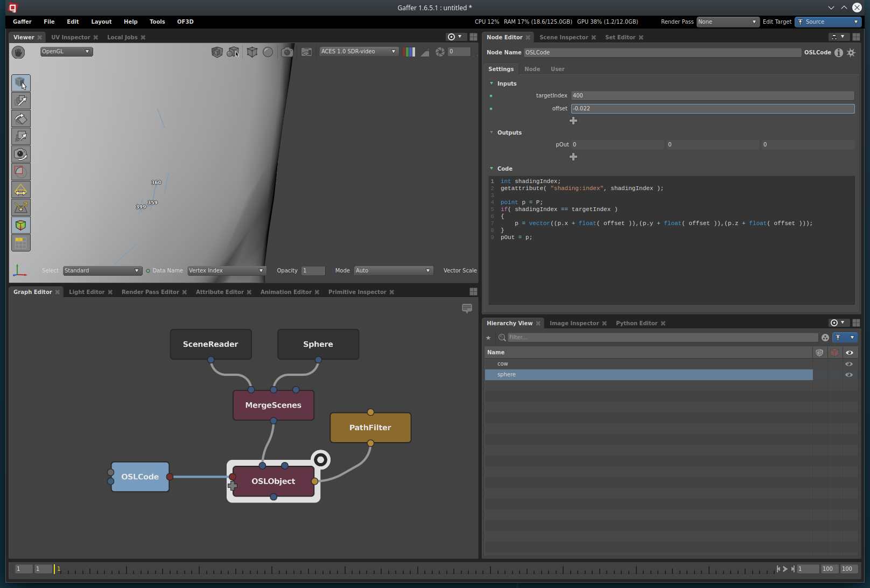Add a new input parameter plus button
The image size is (870, 588).
pos(573,121)
